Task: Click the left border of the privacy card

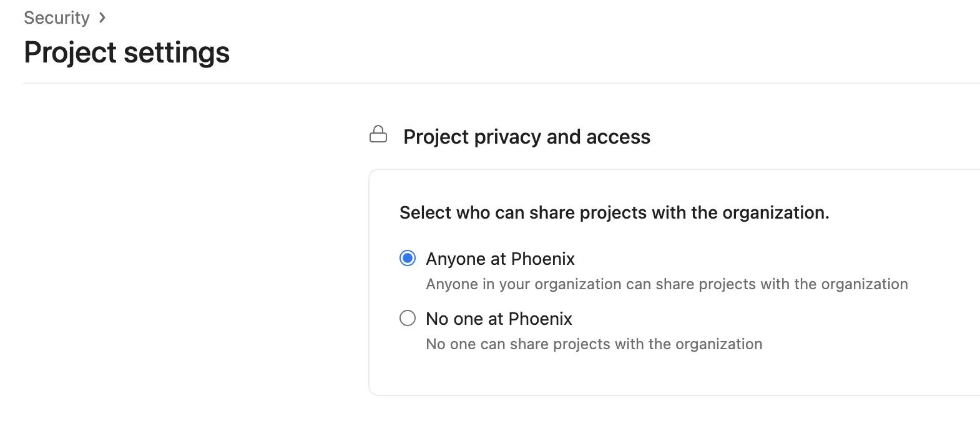Action: (x=369, y=281)
